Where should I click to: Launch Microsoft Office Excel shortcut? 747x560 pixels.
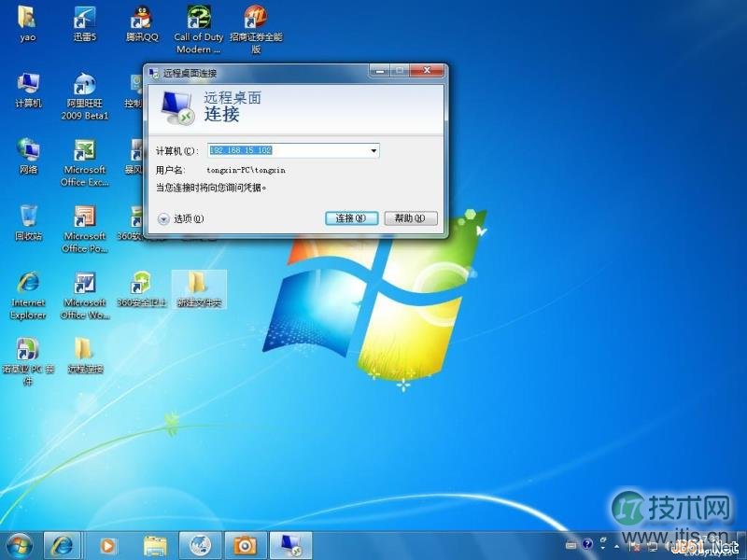click(x=85, y=162)
